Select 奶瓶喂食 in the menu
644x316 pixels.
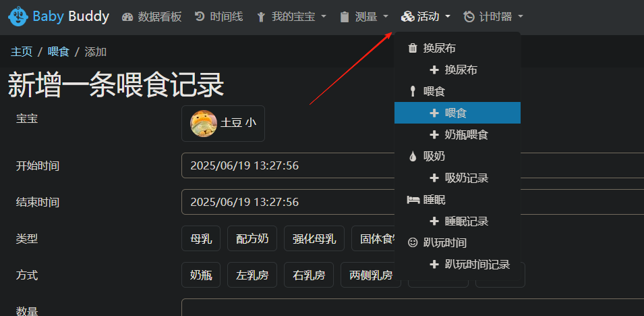pyautogui.click(x=457, y=134)
